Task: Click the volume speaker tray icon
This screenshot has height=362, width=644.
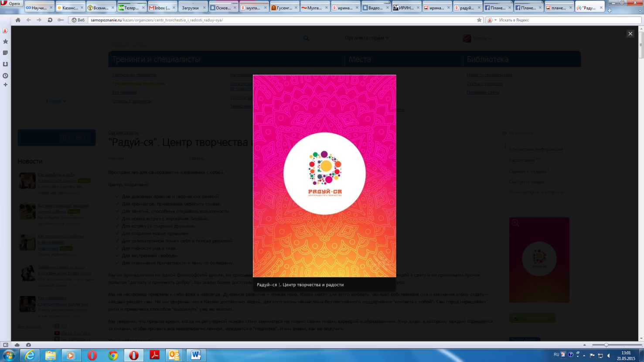Action: click(x=609, y=355)
